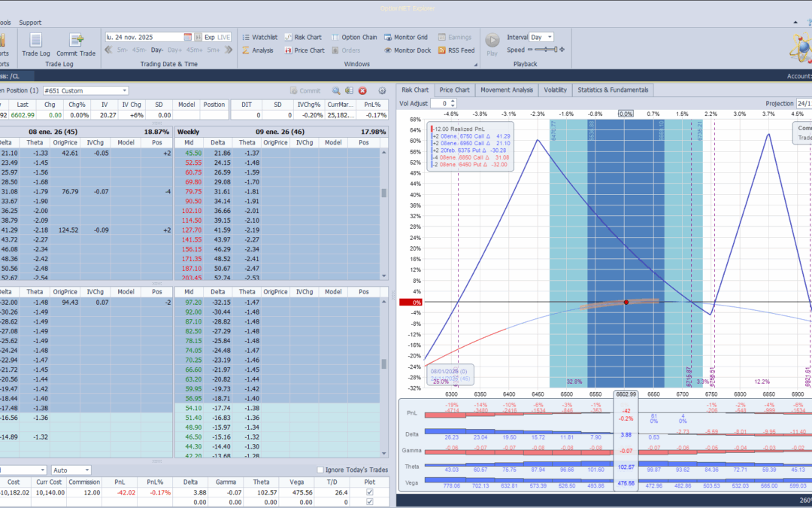Click the red delete position icon

coord(362,91)
